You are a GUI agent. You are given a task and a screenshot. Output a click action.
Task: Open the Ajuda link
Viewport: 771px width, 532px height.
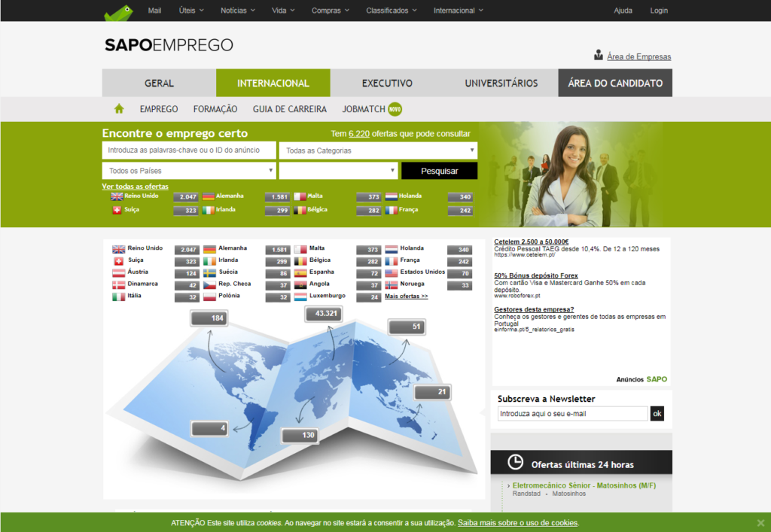pyautogui.click(x=623, y=11)
